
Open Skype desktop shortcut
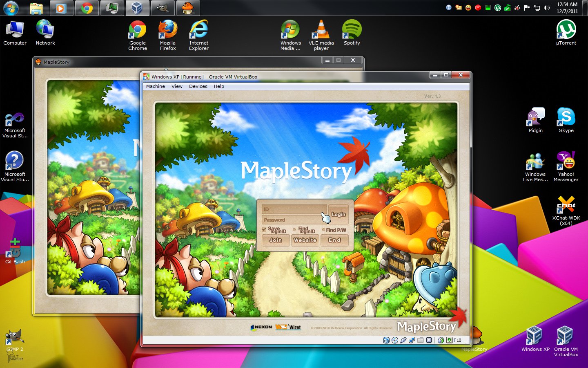pos(566,120)
